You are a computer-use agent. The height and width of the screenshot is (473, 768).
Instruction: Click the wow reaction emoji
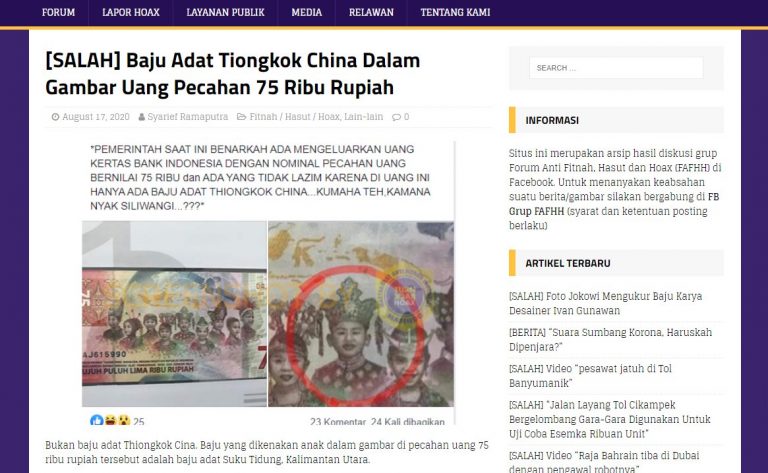124,421
